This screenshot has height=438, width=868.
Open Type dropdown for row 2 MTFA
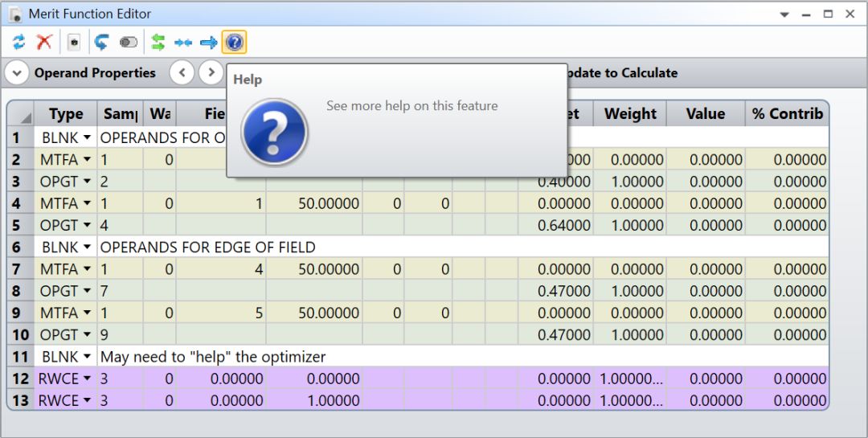click(87, 160)
